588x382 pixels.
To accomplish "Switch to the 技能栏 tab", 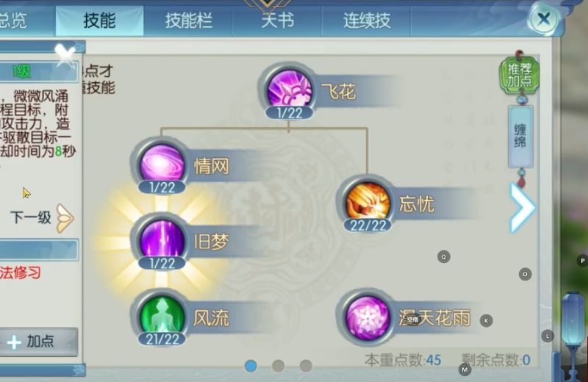I will pyautogui.click(x=189, y=21).
